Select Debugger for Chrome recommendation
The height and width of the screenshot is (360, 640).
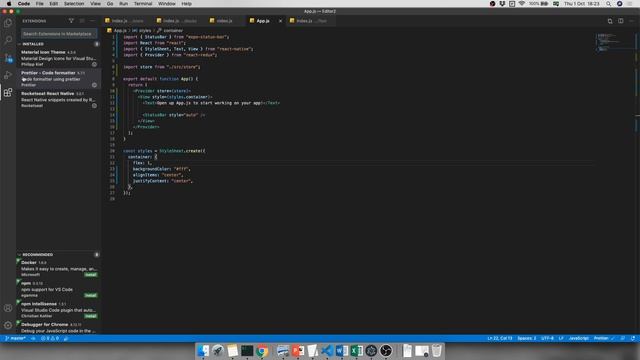(59, 328)
